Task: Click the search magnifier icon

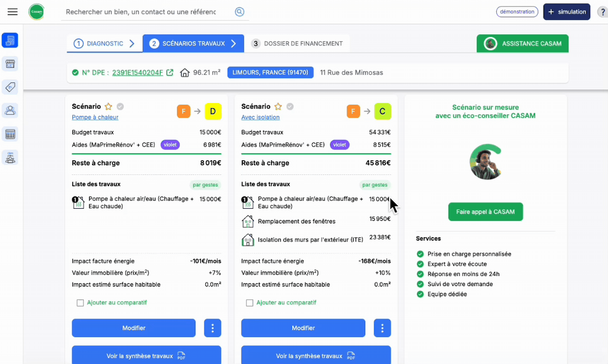Action: coord(239,12)
